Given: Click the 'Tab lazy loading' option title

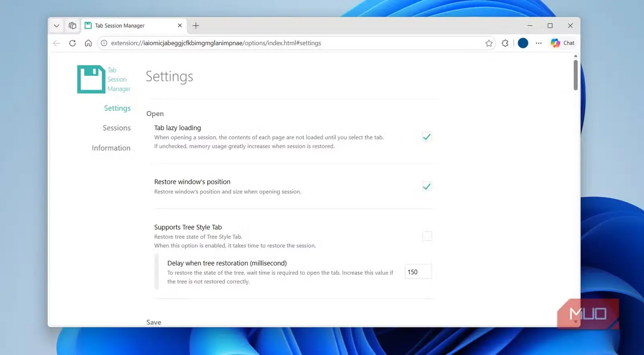Looking at the screenshot, I should click(x=178, y=128).
